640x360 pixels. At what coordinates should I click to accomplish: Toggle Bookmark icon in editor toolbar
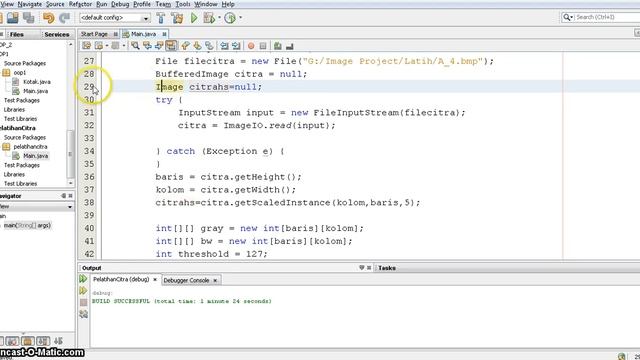pyautogui.click(x=209, y=46)
